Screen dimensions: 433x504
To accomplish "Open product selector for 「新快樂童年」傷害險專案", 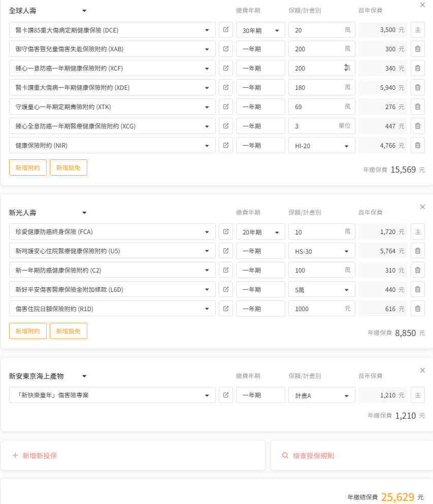I will (112, 395).
